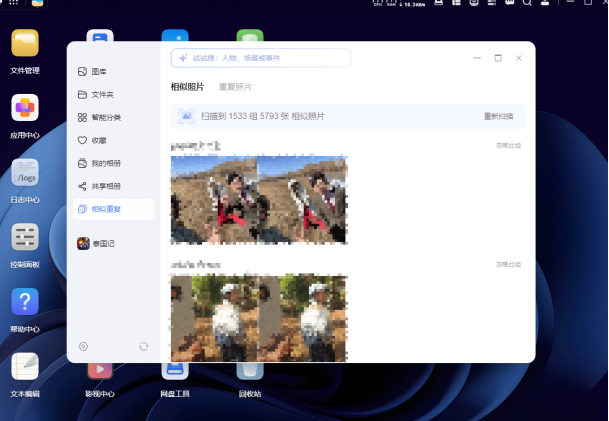Click the network speed readout in top bar
The image size is (609, 421).
click(x=412, y=4)
